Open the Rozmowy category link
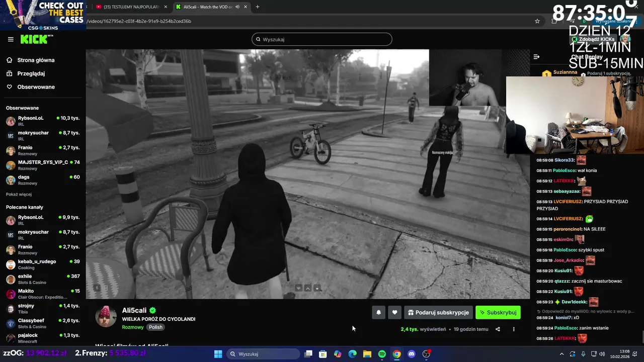 click(x=133, y=327)
